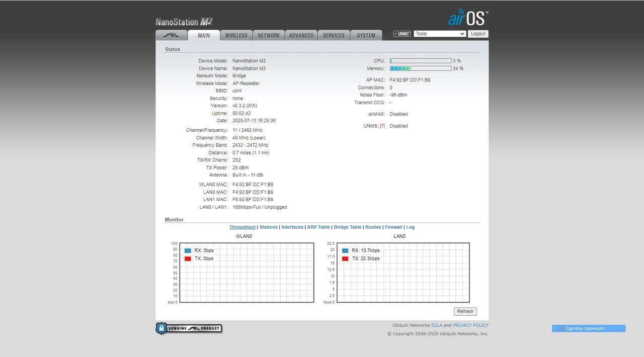Click the Memory usage bar
644x357 pixels.
pyautogui.click(x=421, y=68)
